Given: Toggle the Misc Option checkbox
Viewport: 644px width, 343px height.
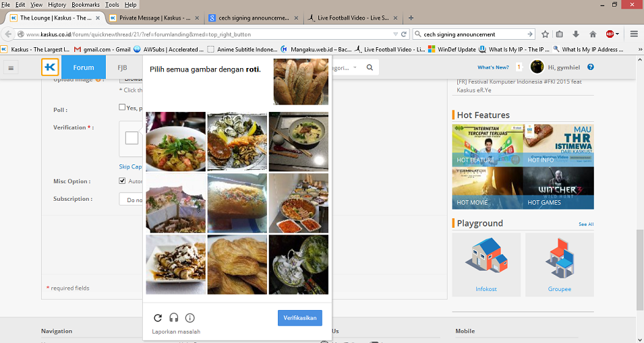Looking at the screenshot, I should (x=122, y=181).
